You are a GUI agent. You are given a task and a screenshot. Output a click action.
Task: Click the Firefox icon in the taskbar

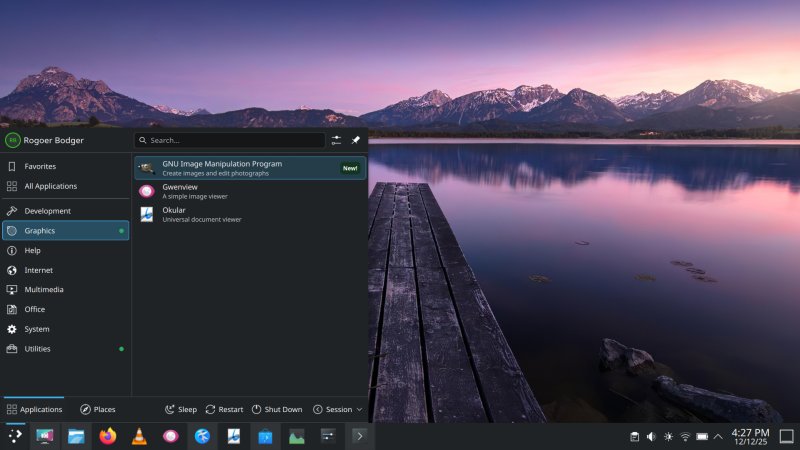point(108,436)
